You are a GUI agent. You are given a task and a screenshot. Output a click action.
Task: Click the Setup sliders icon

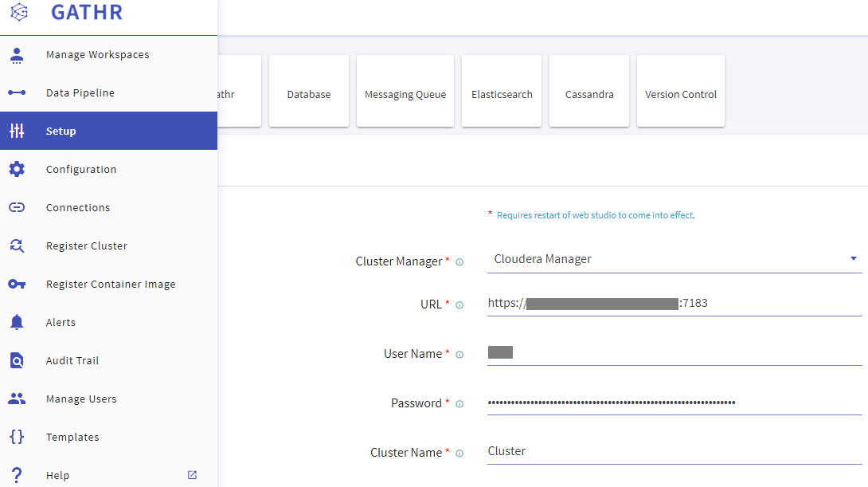click(17, 131)
